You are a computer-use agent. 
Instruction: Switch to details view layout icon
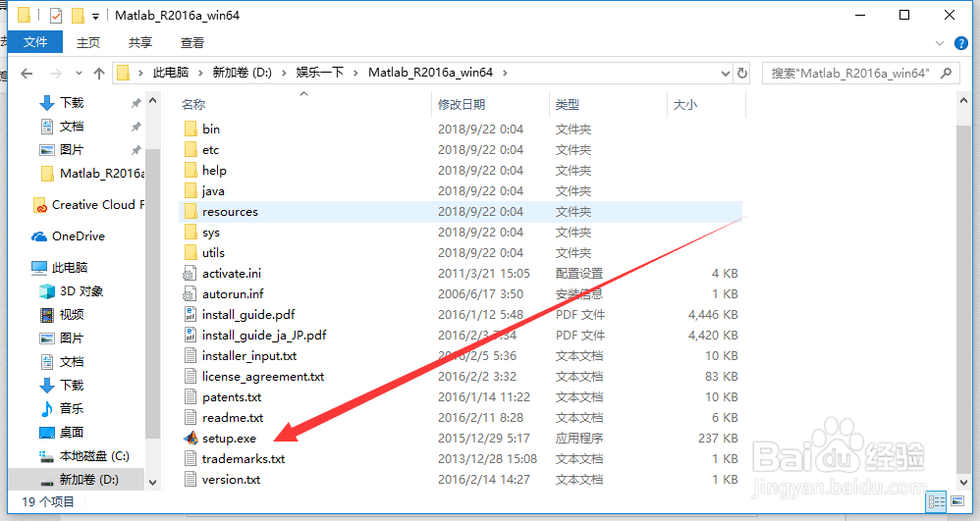tap(936, 501)
